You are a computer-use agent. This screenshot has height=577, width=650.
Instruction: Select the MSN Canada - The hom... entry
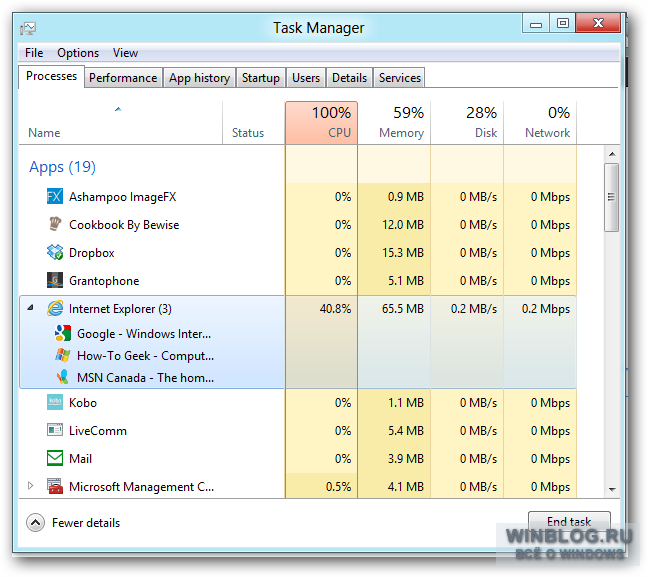(x=146, y=378)
